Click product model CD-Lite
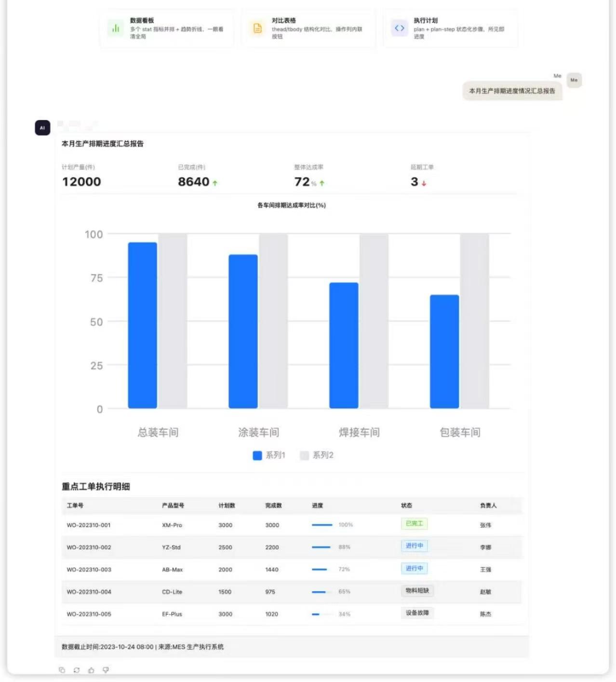The height and width of the screenshot is (682, 616). click(x=172, y=592)
